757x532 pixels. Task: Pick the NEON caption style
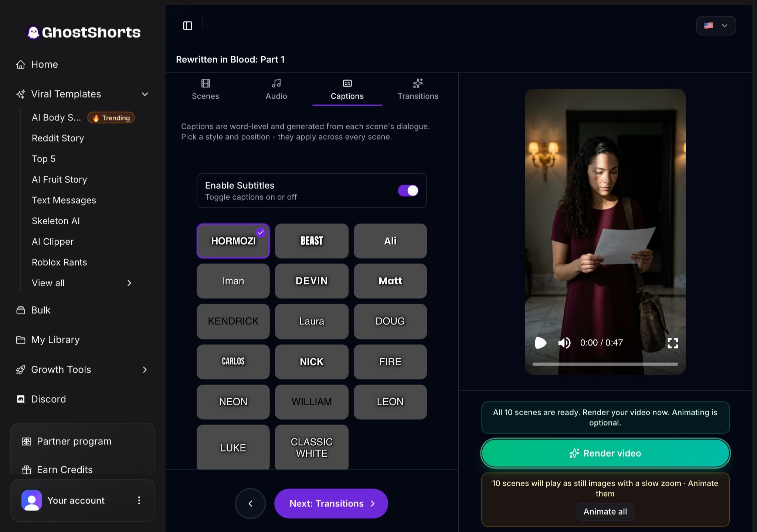click(233, 402)
